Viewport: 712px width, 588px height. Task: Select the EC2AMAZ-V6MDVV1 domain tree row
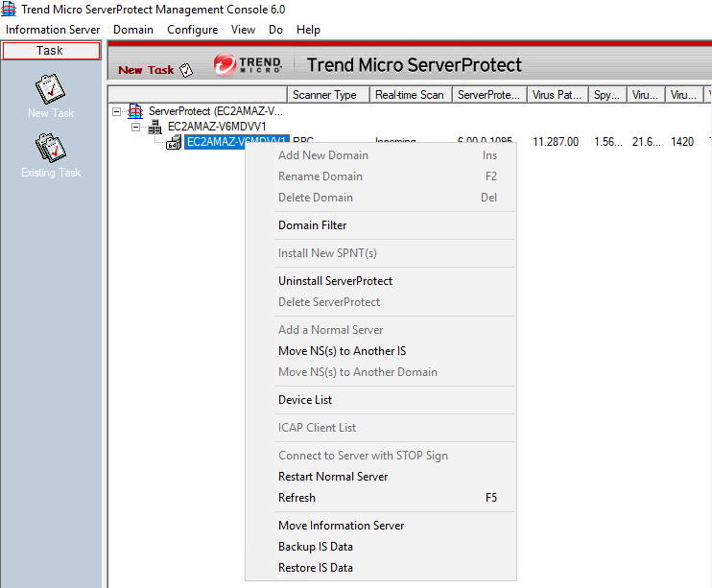[217, 127]
